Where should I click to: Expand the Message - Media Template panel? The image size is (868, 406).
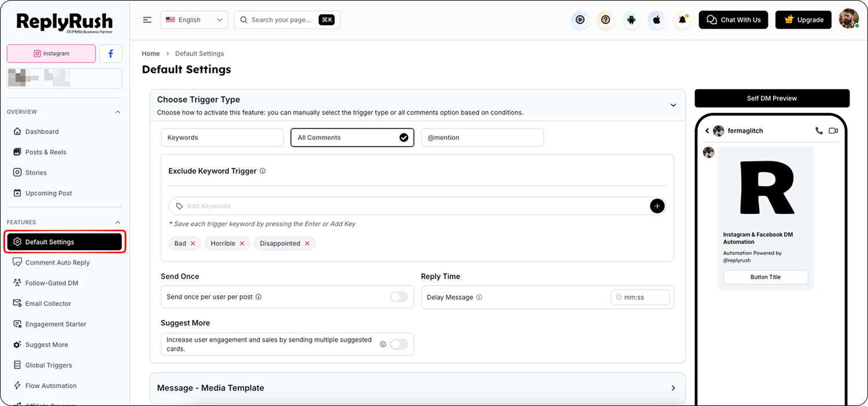coord(673,388)
